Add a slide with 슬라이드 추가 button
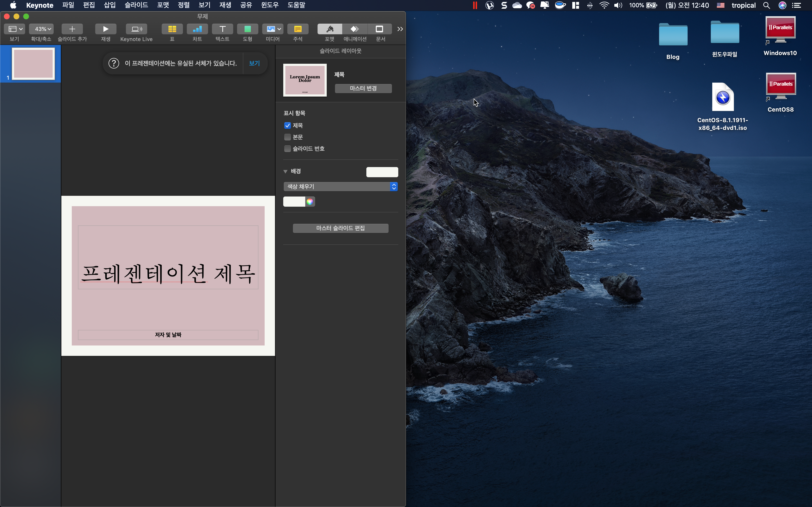 click(x=72, y=29)
